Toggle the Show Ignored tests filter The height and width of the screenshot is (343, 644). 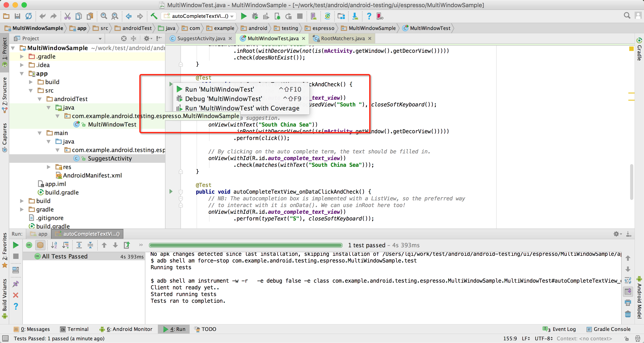(40, 245)
